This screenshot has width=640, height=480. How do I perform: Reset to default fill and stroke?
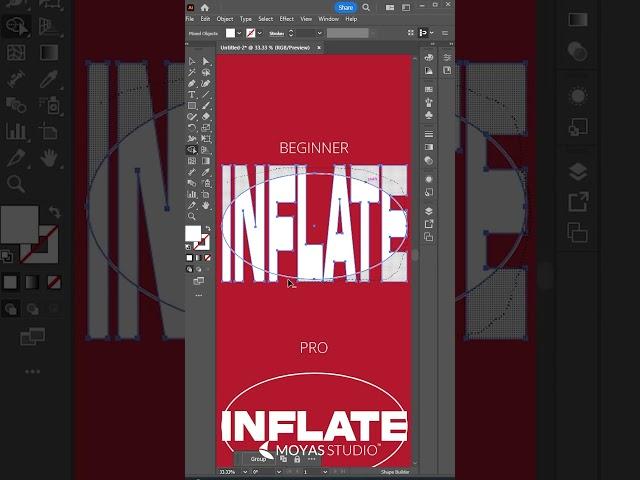pos(188,247)
